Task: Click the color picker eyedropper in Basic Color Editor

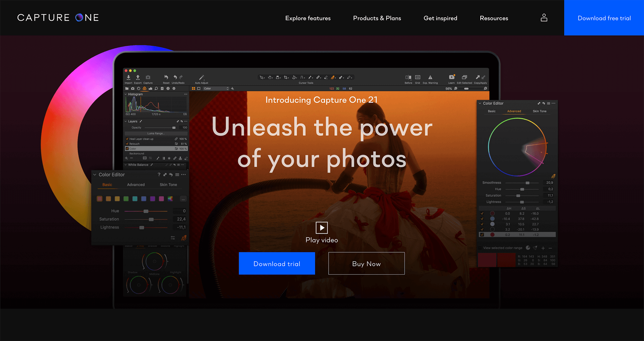Action: (184, 238)
